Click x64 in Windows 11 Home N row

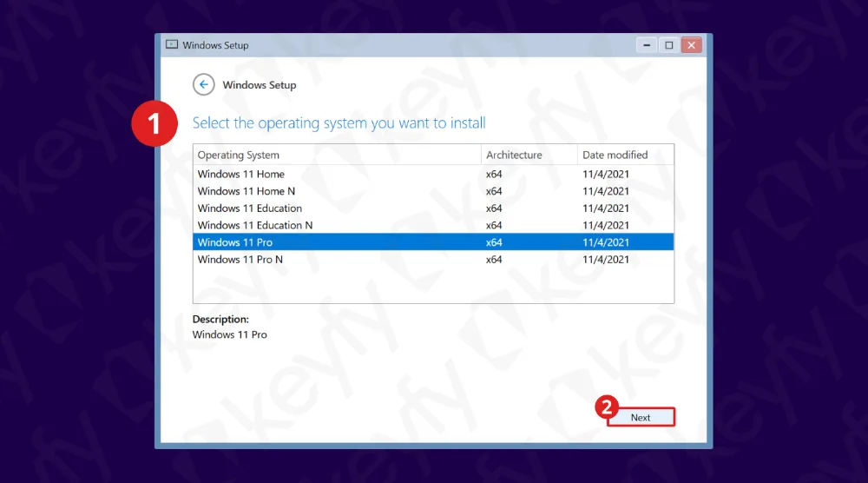click(x=494, y=191)
